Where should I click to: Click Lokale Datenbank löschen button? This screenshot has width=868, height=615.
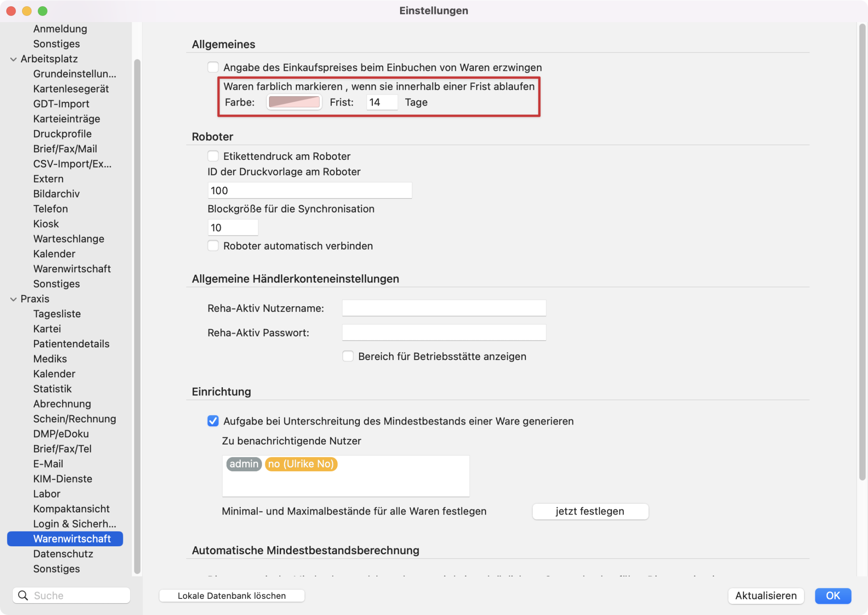[231, 595]
